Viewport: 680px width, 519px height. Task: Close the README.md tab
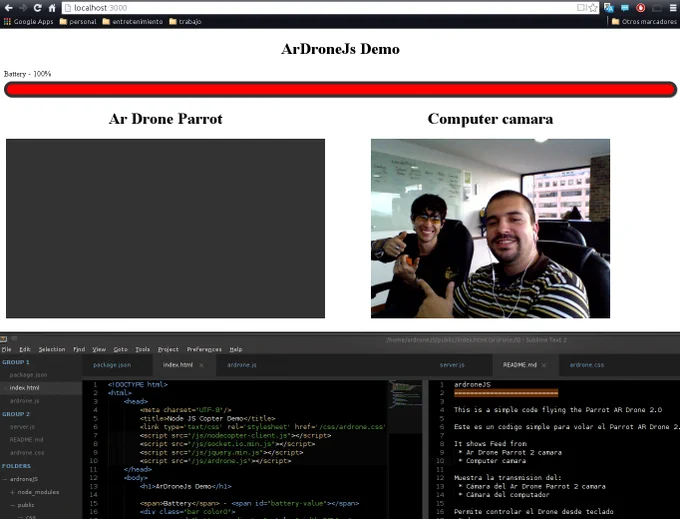(x=544, y=365)
